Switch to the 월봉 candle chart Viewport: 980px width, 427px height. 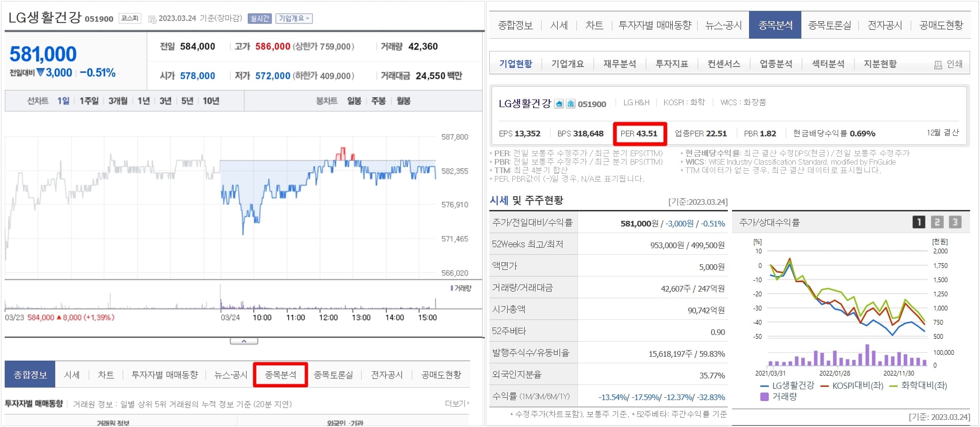(x=403, y=101)
